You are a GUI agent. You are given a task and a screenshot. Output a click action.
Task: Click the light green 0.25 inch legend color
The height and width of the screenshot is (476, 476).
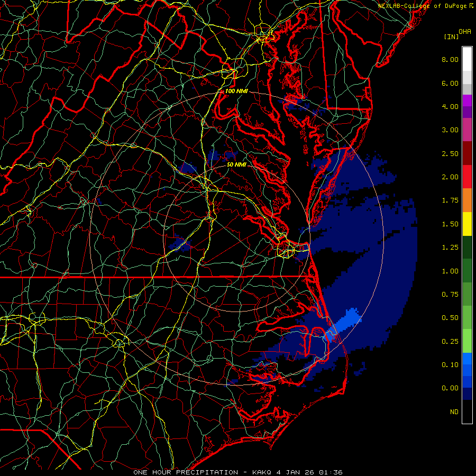pyautogui.click(x=467, y=341)
